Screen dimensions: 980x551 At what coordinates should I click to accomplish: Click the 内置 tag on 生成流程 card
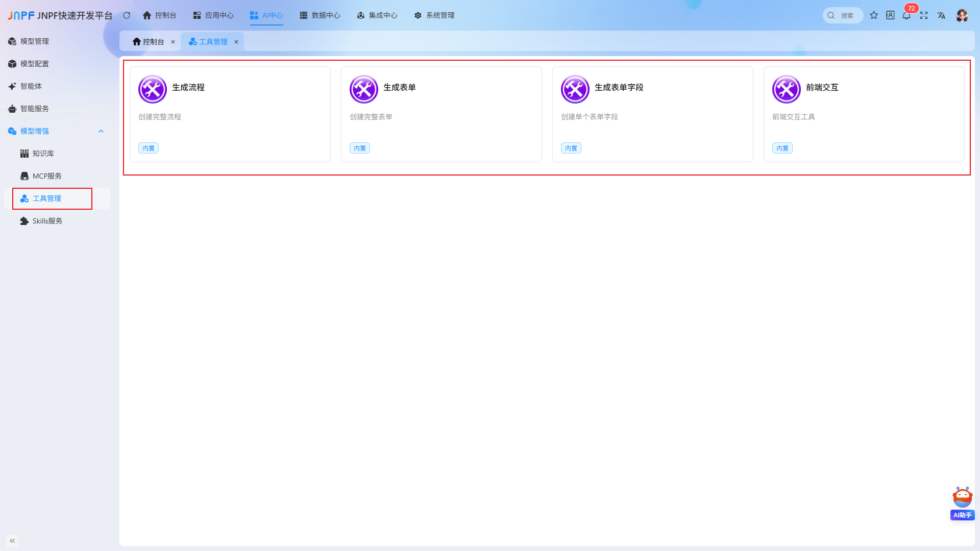[149, 148]
